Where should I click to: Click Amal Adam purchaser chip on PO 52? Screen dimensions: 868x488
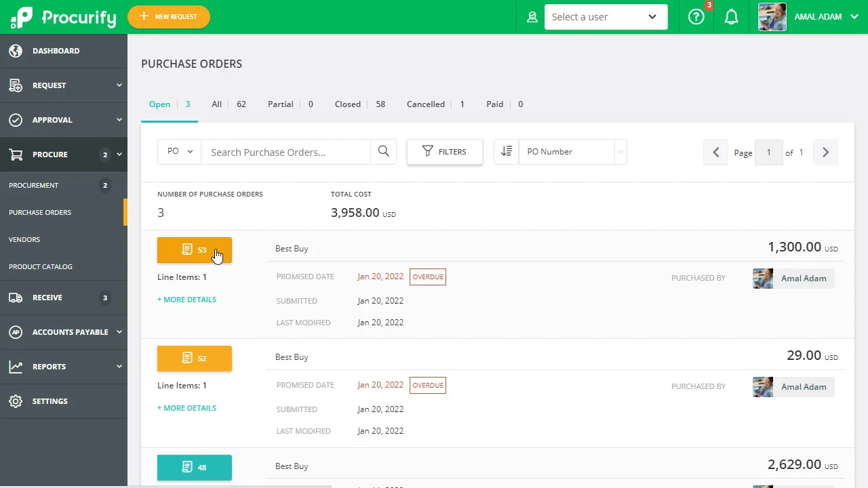click(x=794, y=387)
